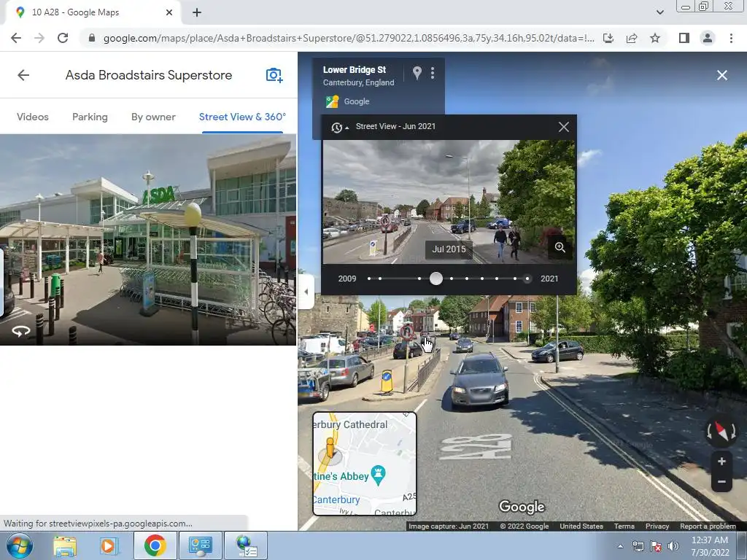Open the Parking tab
747x560 pixels.
click(90, 117)
